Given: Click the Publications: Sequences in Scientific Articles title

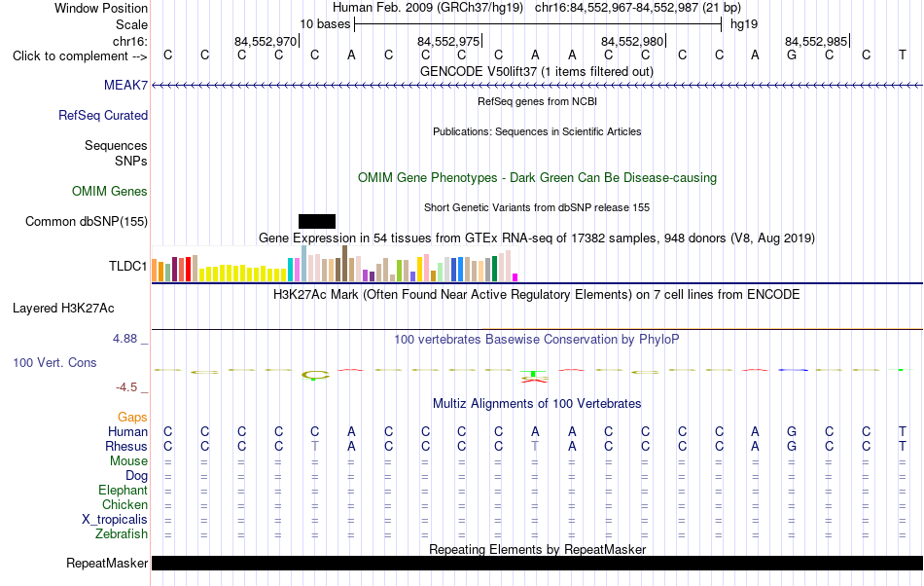Looking at the screenshot, I should click(537, 132).
